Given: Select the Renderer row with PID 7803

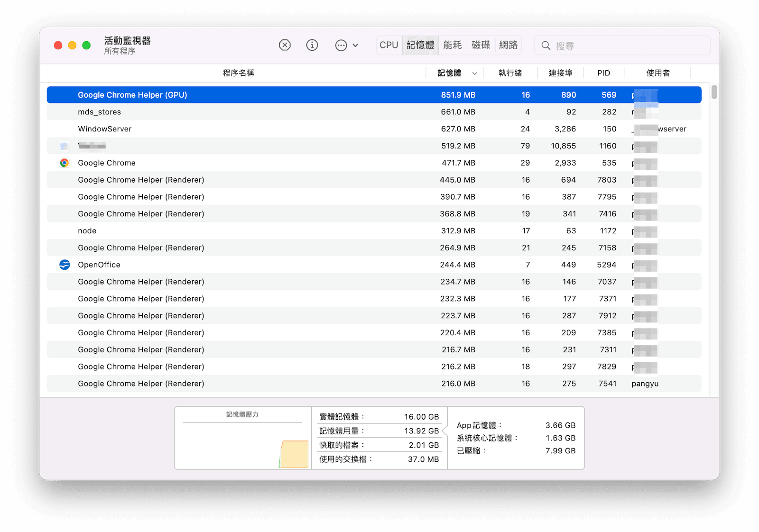Looking at the screenshot, I should (374, 180).
